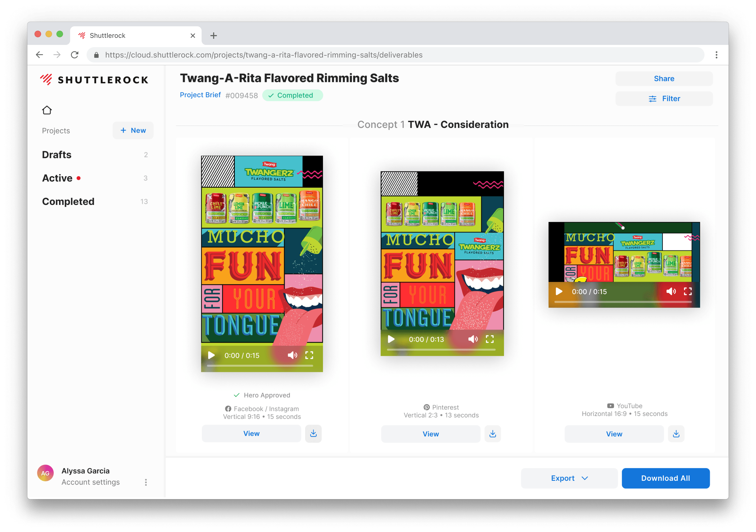This screenshot has height=532, width=756.
Task: Click the Shuttlerock logo in sidebar
Action: coord(94,80)
